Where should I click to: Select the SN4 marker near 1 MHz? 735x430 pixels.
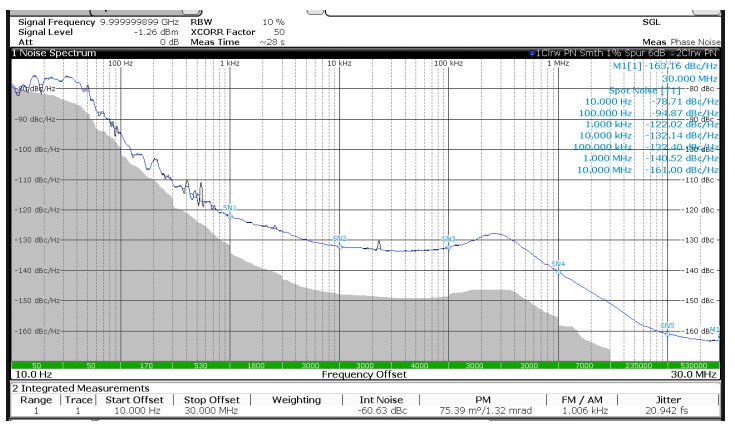pos(558,268)
